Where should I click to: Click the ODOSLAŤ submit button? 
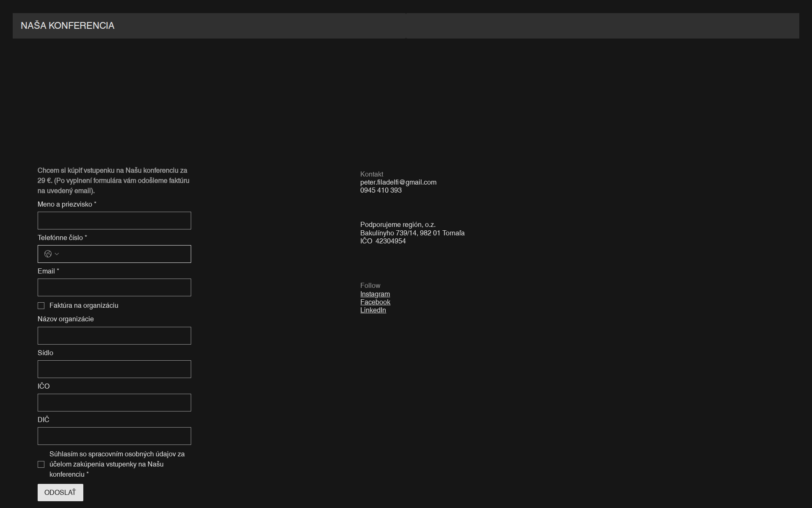tap(60, 492)
